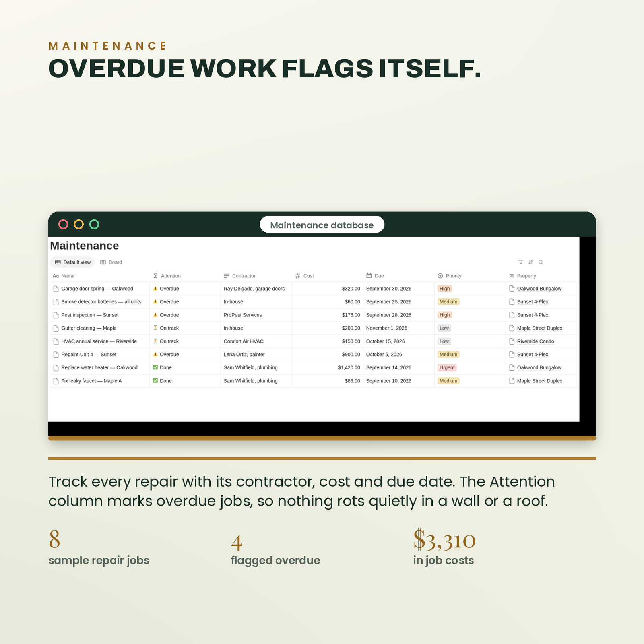Click page icon beside Garage door spring

[56, 289]
